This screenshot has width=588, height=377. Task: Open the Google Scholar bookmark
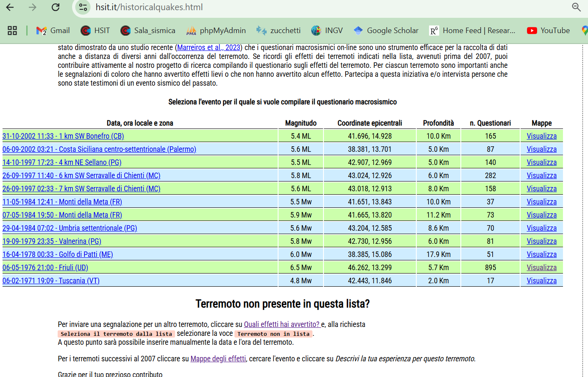tap(386, 31)
